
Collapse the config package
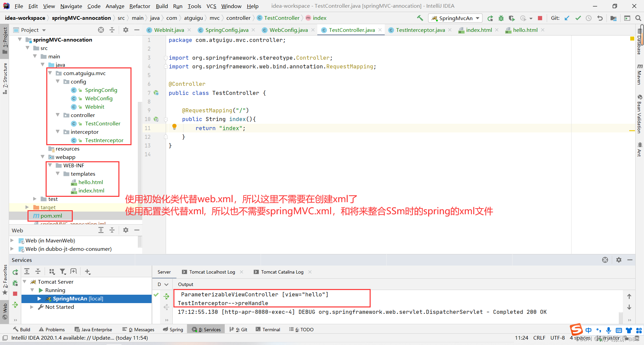pyautogui.click(x=58, y=81)
